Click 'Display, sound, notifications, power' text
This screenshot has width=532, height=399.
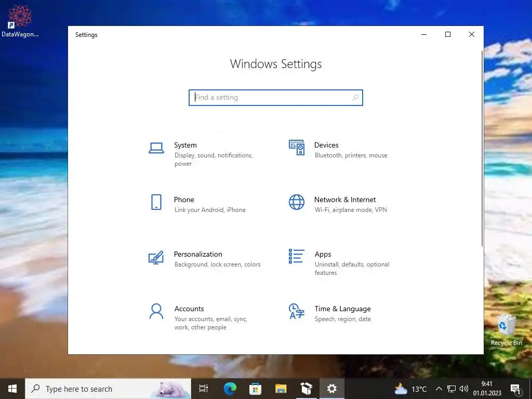(x=214, y=159)
